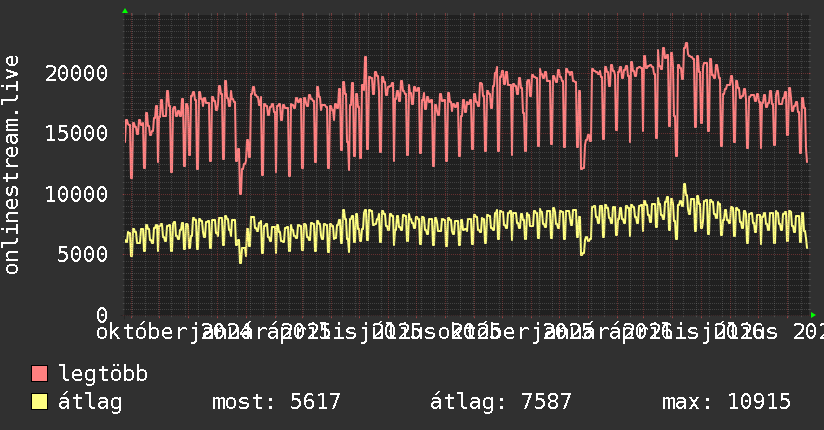The height and width of the screenshot is (430, 824).
Task: Click the yellow átlag legend swatch
Action: (x=39, y=402)
